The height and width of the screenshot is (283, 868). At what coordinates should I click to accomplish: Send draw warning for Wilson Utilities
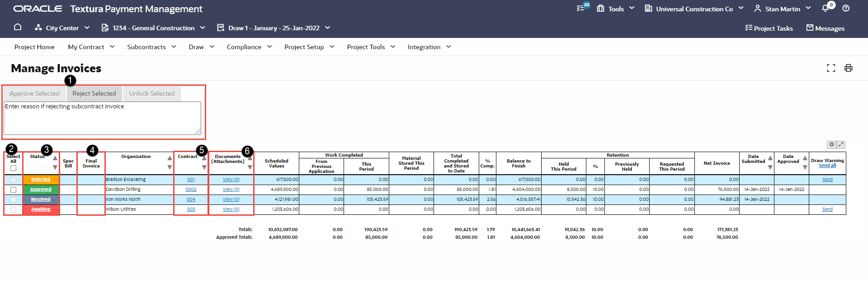(827, 209)
